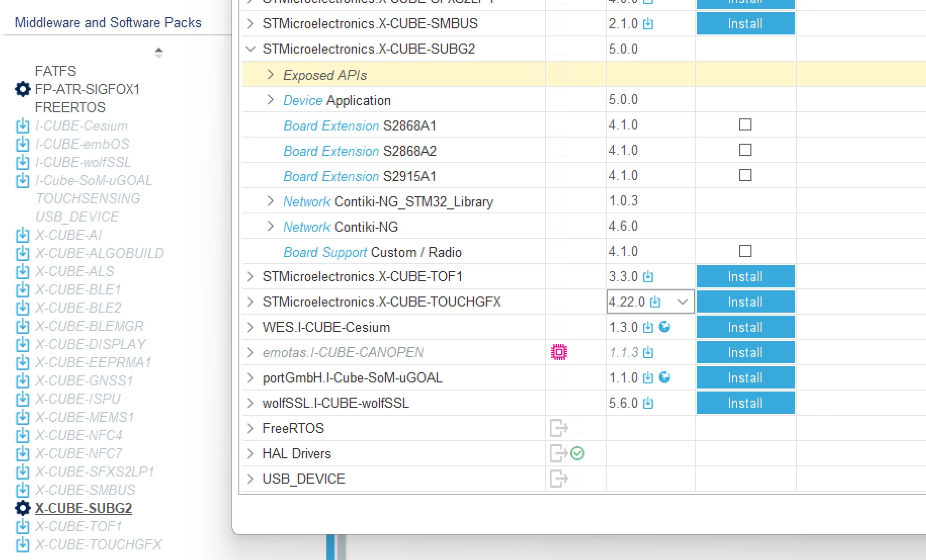Open Middleware and Software Packs category

(108, 23)
